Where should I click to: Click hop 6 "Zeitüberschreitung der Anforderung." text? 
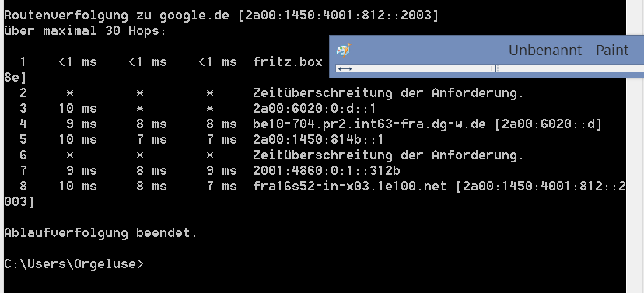[x=388, y=155]
